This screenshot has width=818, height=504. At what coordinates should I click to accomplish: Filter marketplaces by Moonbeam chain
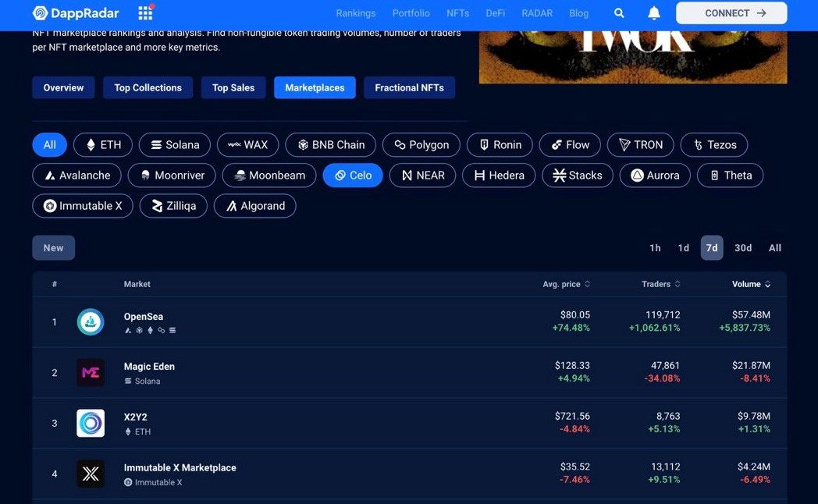click(269, 175)
